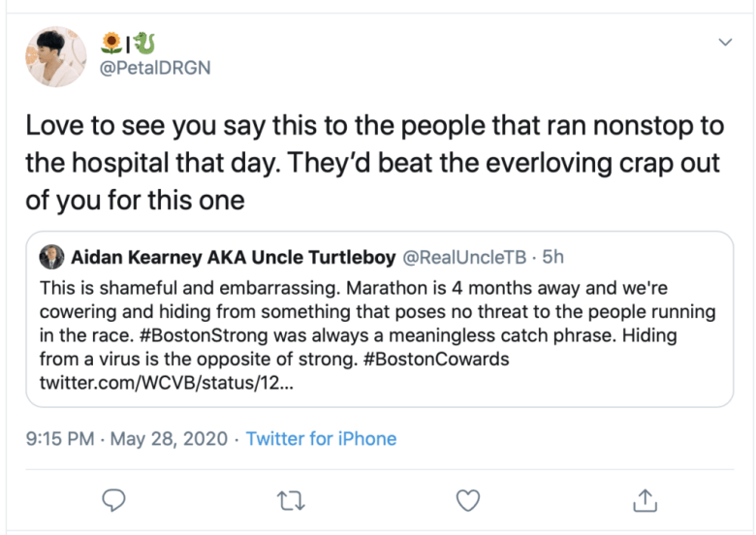
Task: Retweet this tweet using the arrows icon
Action: pyautogui.click(x=292, y=499)
